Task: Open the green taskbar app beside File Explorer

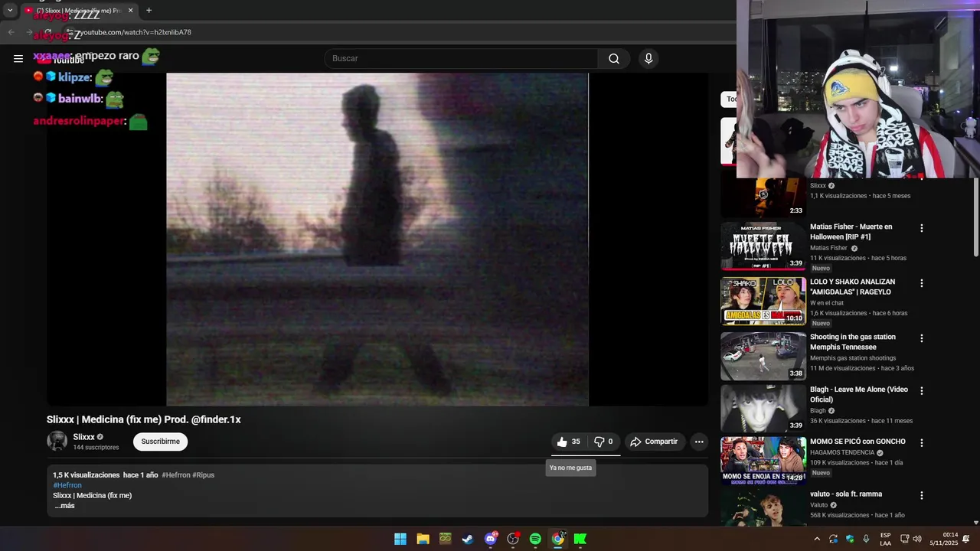Action: click(446, 540)
